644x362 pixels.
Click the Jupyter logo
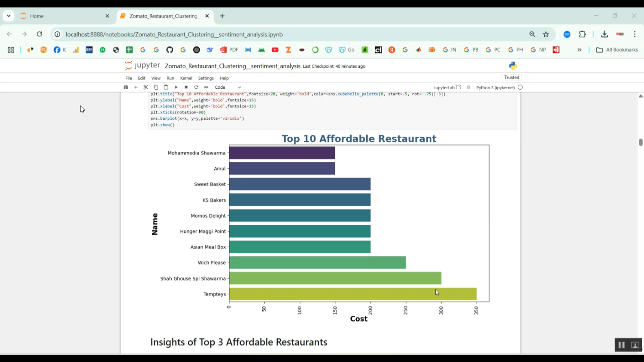point(142,66)
